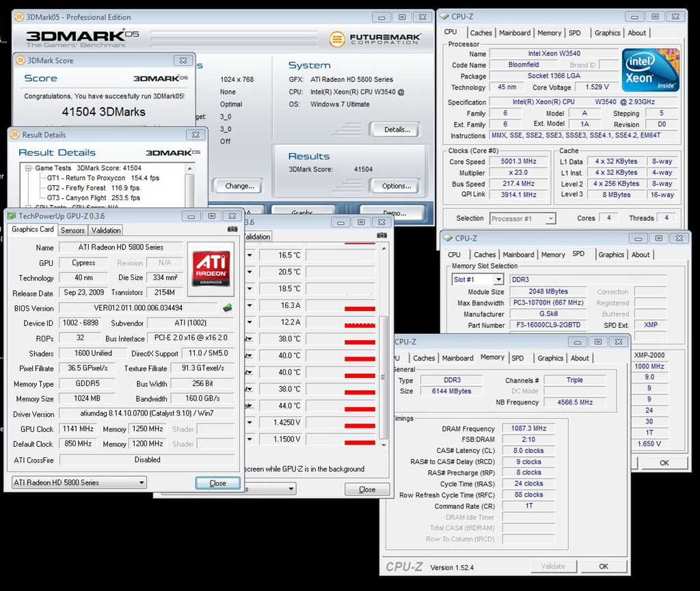Click the Result Details list scrollbar
The height and width of the screenshot is (591, 700).
point(190,187)
